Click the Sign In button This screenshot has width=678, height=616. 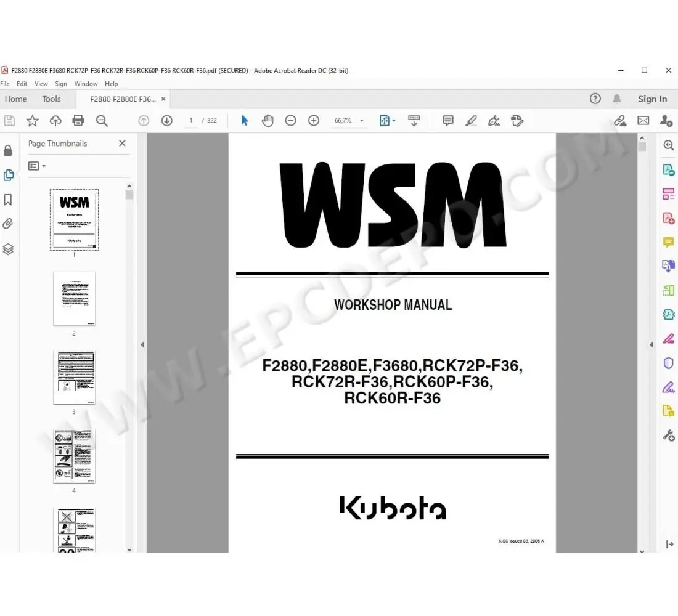652,99
